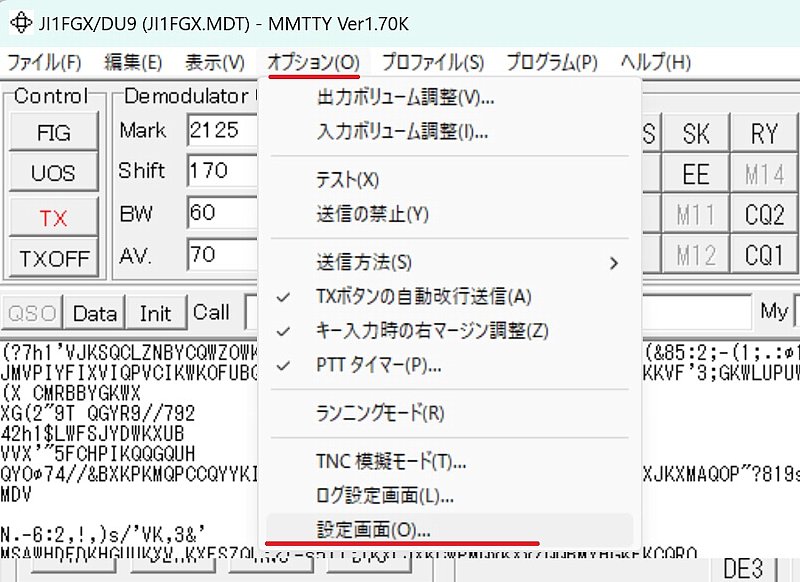Viewport: 800px width, 582px height.
Task: Click the RY macro button
Action: tap(764, 133)
